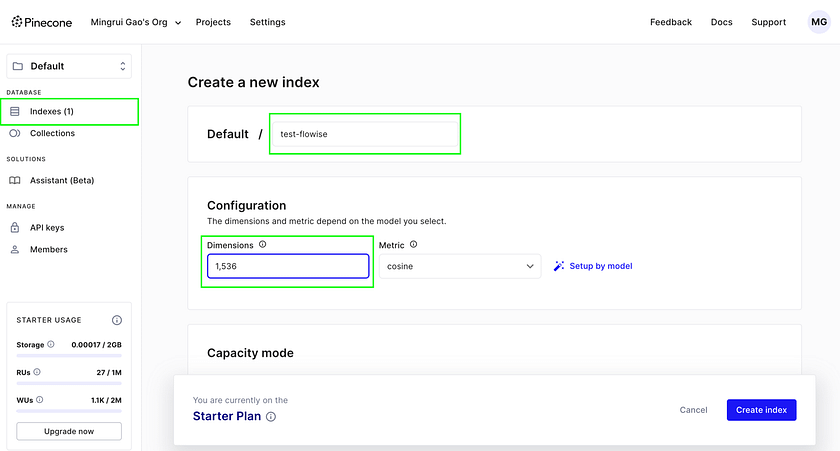Click the Pinecone logo icon
The height and width of the screenshot is (451, 840).
[x=18, y=22]
